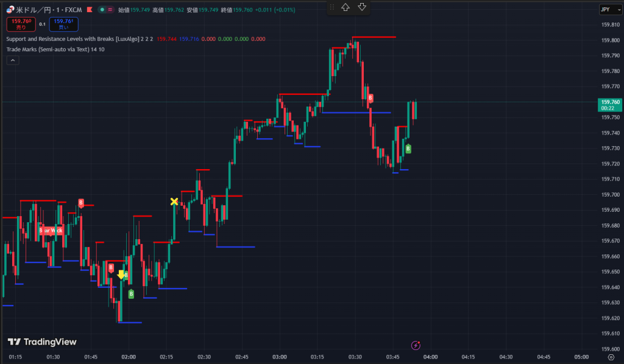Click the pink lightning bolt icon

[416, 345]
